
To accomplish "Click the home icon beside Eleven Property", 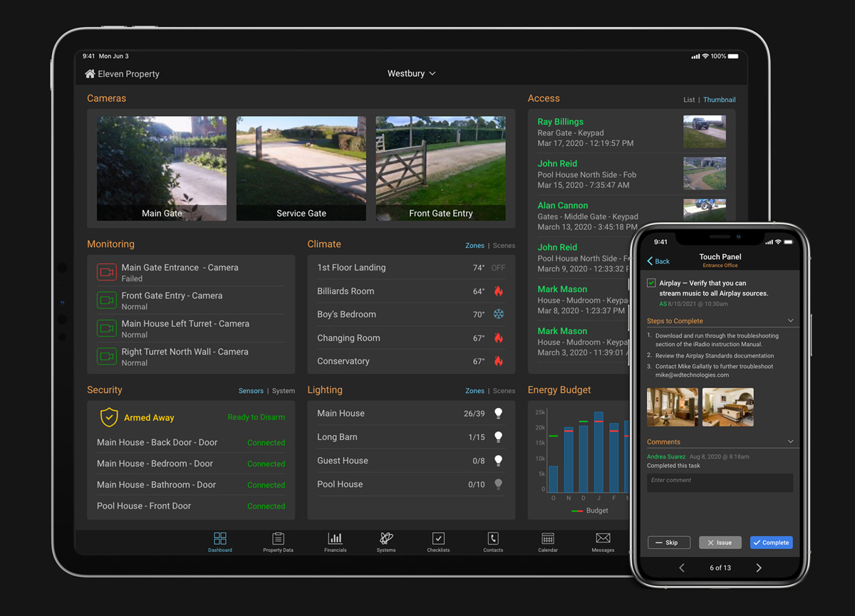I will point(90,74).
